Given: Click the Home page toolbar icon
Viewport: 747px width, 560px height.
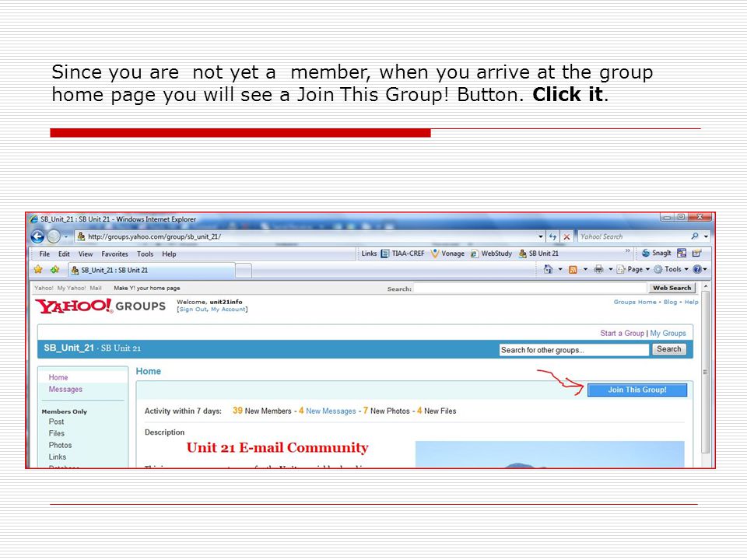Looking at the screenshot, I should pyautogui.click(x=549, y=269).
